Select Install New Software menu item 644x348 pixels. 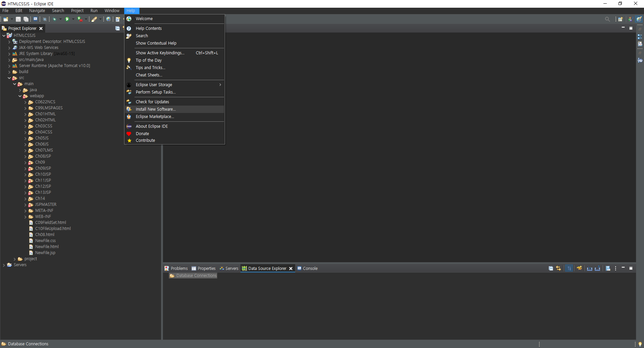174,109
